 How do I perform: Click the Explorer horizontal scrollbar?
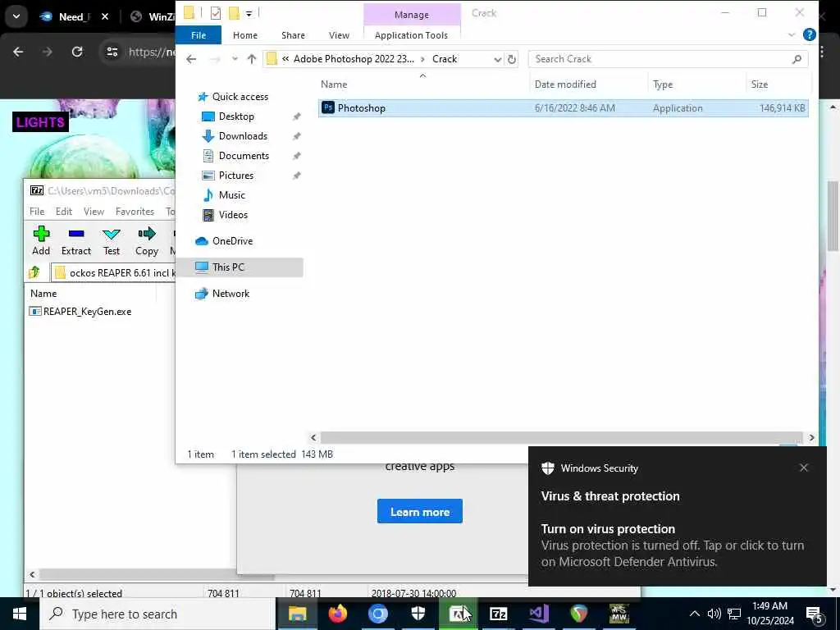[561, 438]
